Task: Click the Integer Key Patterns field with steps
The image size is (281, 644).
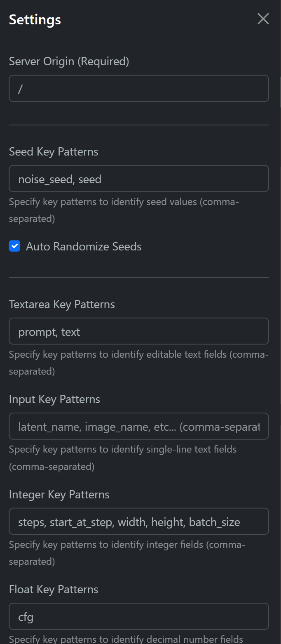Action: pos(139,521)
